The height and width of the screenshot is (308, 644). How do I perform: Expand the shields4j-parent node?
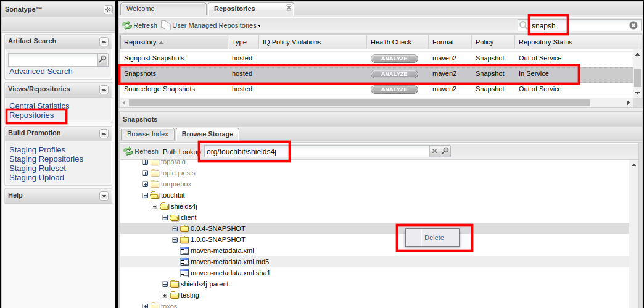(165, 284)
